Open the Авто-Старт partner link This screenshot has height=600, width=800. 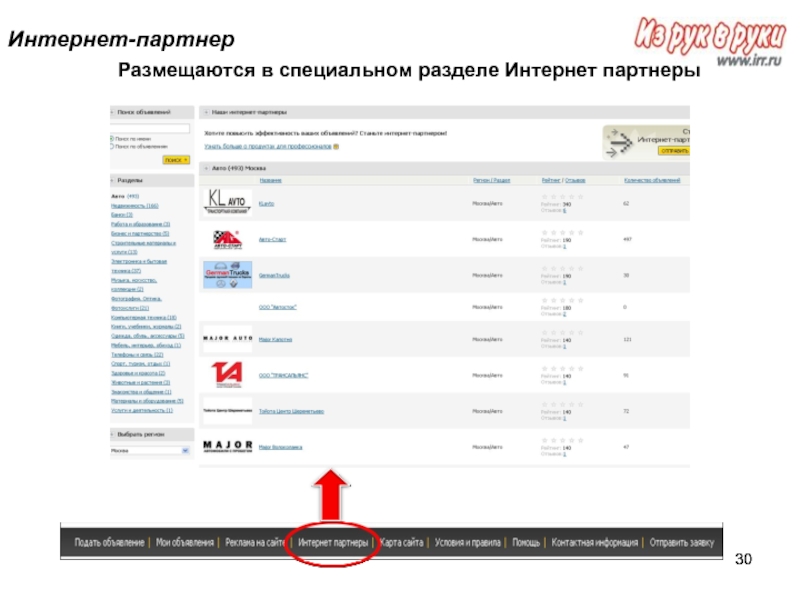[272, 239]
